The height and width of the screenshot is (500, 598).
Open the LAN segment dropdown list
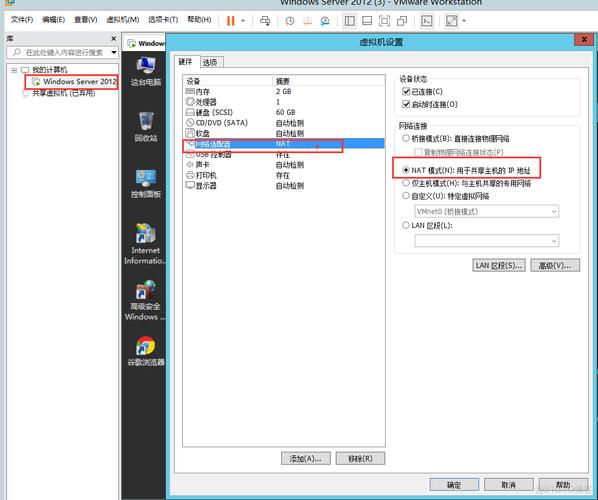487,241
